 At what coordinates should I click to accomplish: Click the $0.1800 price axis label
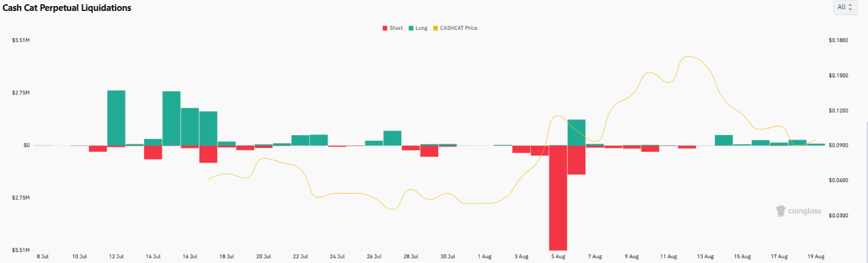click(838, 40)
